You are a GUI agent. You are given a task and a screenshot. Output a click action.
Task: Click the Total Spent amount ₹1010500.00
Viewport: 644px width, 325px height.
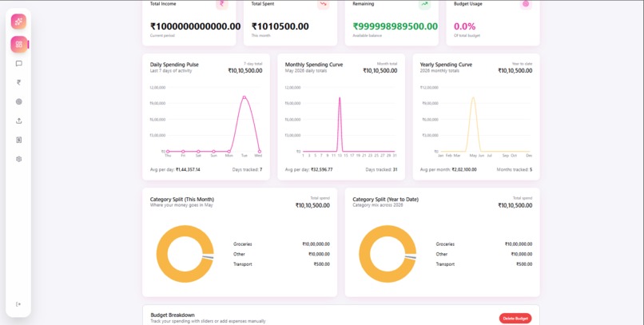[x=280, y=26]
